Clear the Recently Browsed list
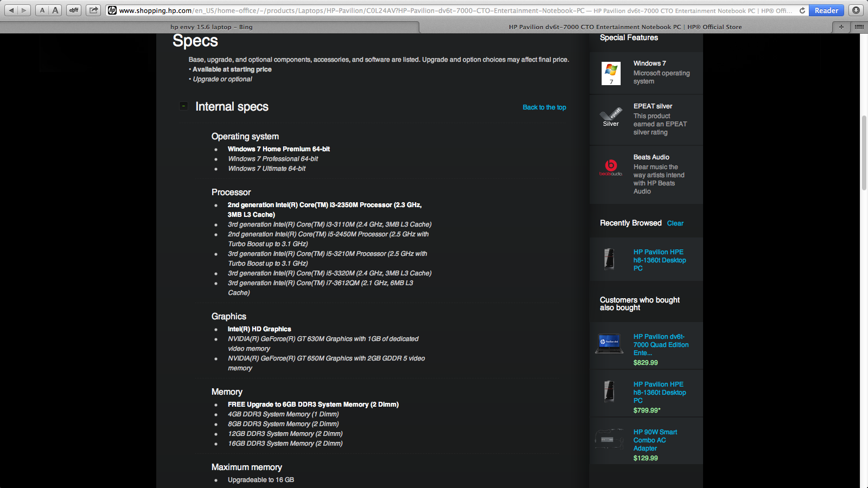868x488 pixels. 675,223
